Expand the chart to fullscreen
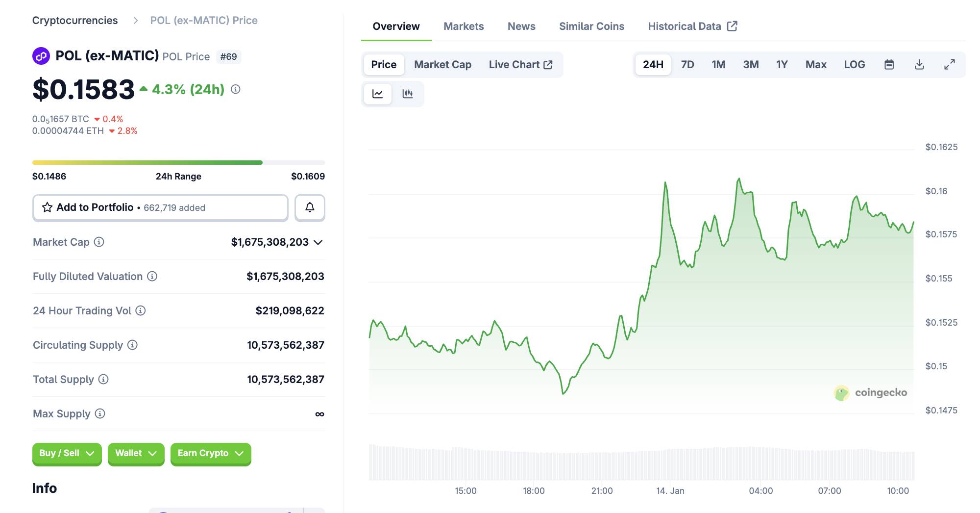 [950, 64]
